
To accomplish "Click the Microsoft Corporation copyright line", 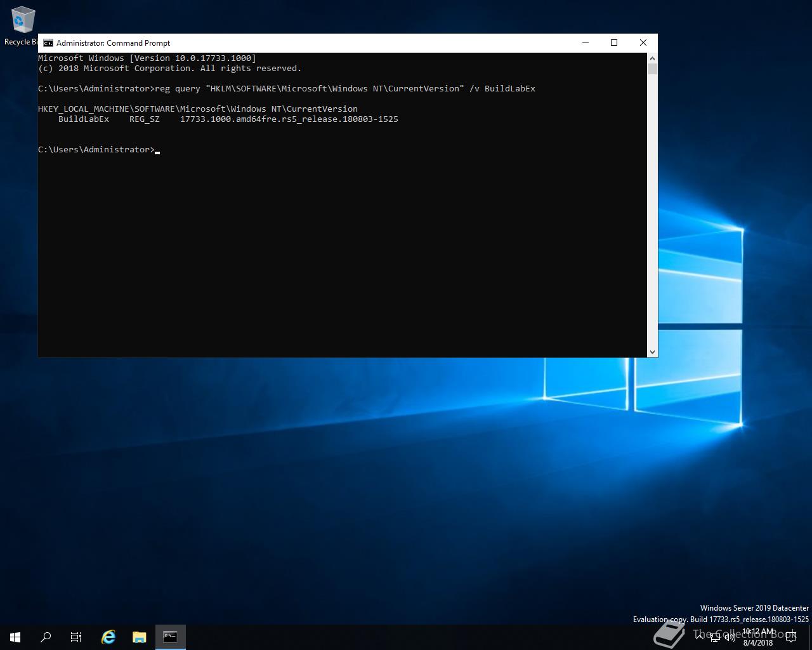I will [170, 69].
